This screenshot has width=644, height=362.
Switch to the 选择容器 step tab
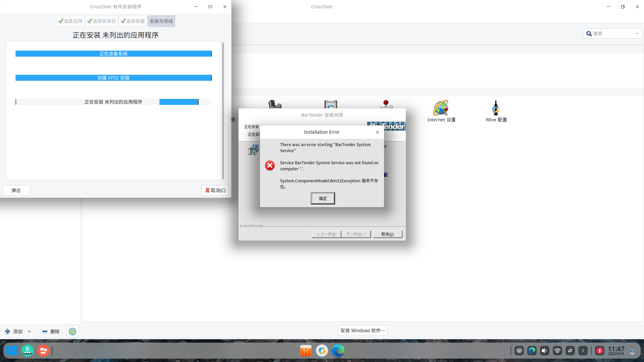coord(133,21)
